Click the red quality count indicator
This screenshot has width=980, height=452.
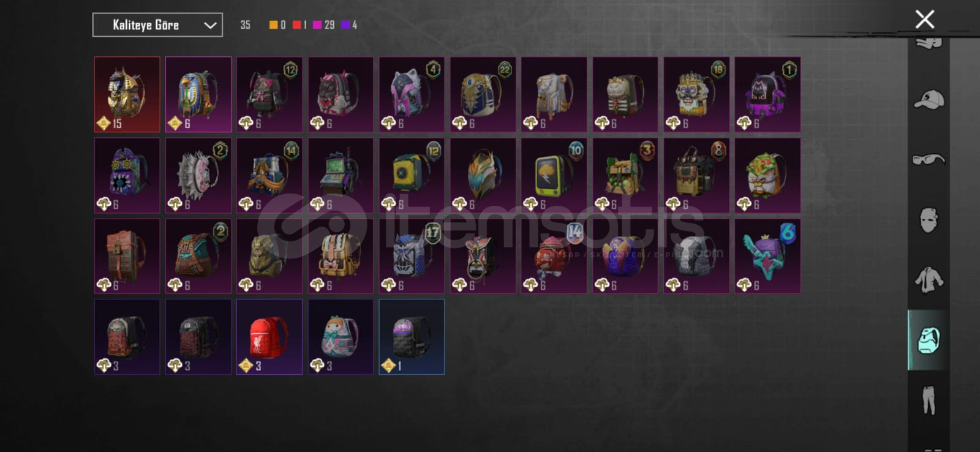[x=300, y=25]
